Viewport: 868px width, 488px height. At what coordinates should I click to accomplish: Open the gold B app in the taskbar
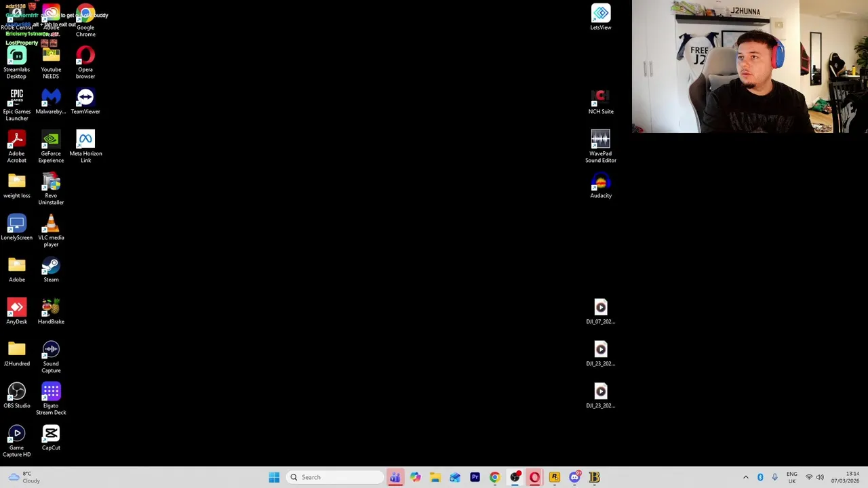coord(594,477)
